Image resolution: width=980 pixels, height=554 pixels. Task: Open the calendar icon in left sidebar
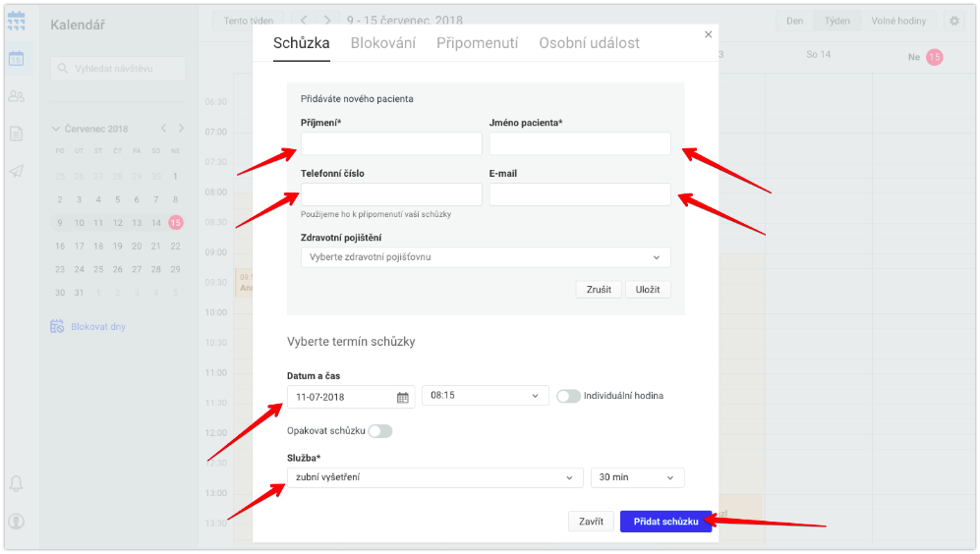tap(17, 59)
